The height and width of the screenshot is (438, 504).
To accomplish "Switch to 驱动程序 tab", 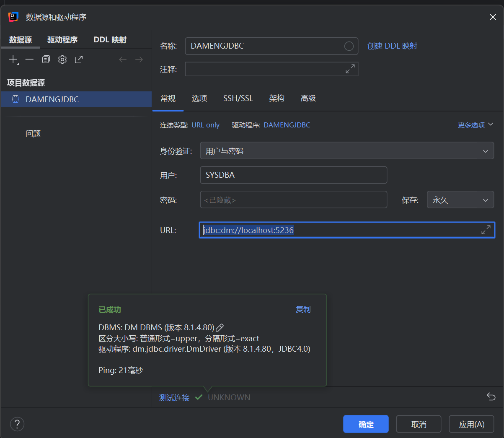I will tap(62, 40).
